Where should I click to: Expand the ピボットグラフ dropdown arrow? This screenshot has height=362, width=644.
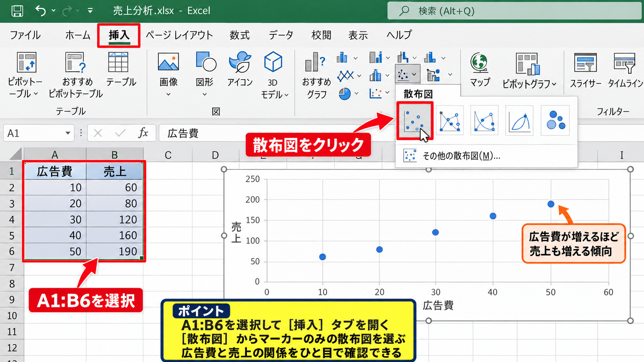pyautogui.click(x=554, y=84)
